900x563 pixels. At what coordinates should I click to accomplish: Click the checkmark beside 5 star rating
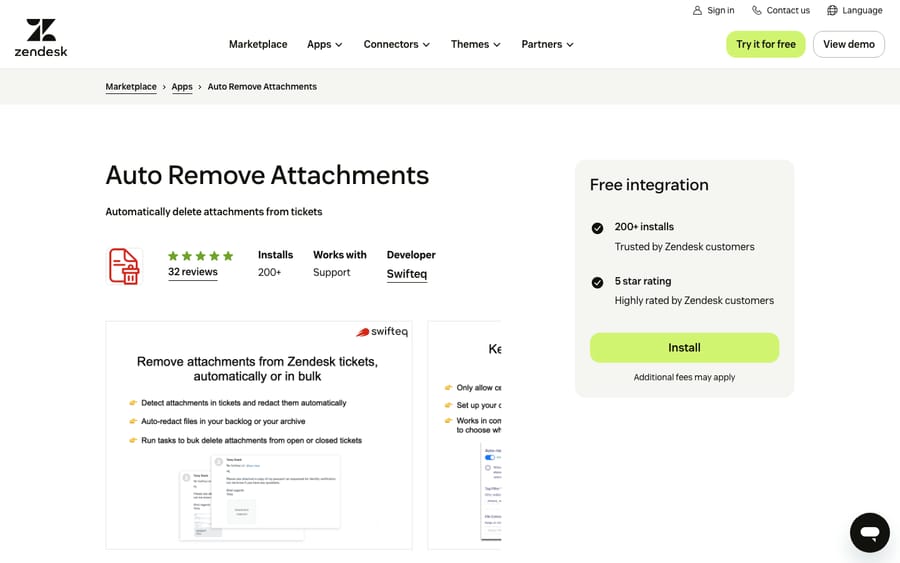[x=598, y=282]
